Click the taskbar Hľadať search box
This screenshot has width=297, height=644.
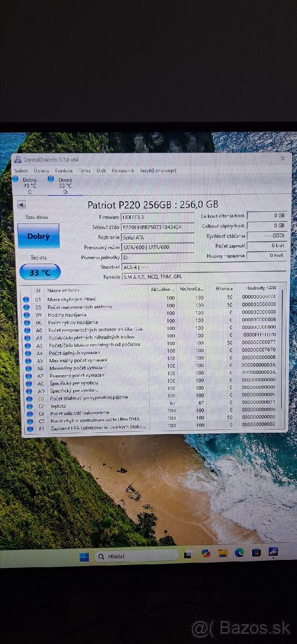coord(135,557)
